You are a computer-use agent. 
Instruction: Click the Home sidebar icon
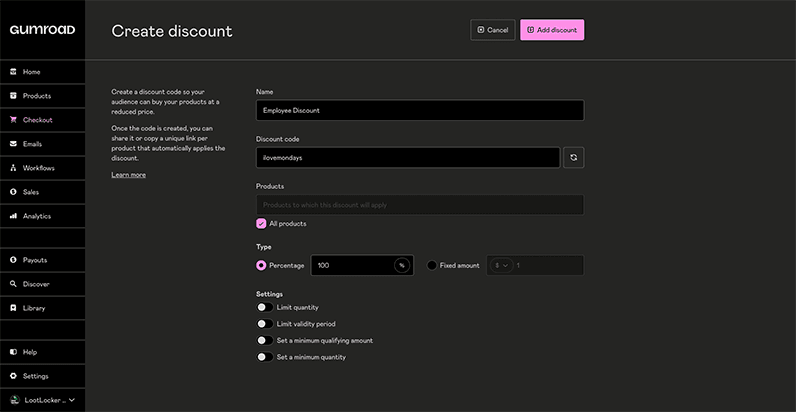(14, 72)
